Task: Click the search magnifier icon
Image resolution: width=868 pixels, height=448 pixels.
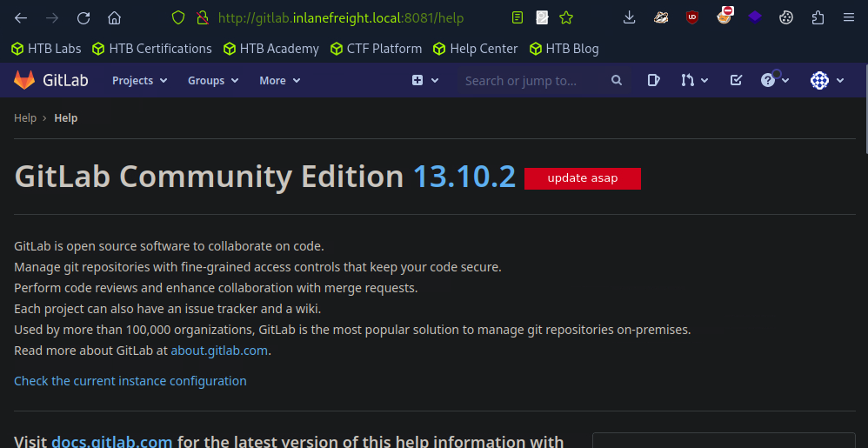Action: pyautogui.click(x=617, y=80)
